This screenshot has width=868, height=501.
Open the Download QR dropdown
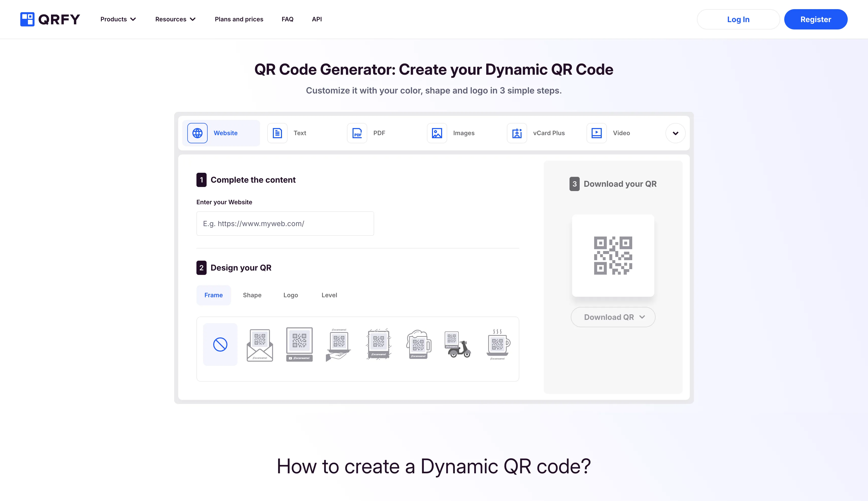[613, 317]
